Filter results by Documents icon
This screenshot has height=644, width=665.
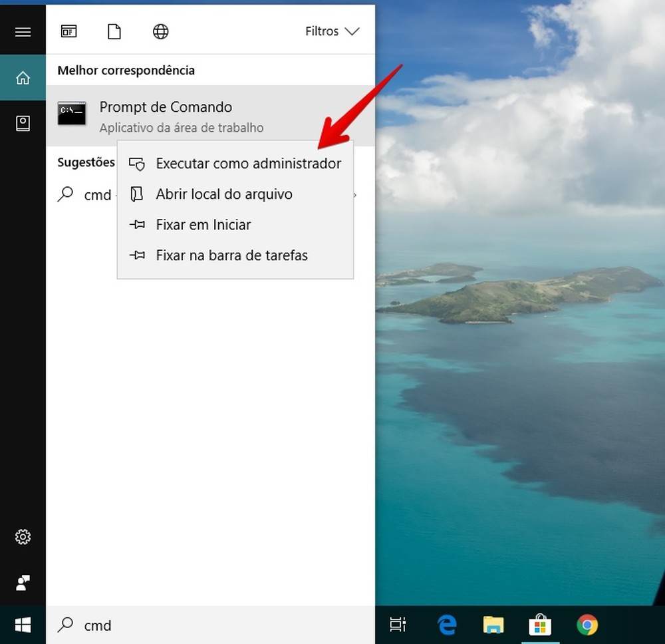pyautogui.click(x=114, y=31)
